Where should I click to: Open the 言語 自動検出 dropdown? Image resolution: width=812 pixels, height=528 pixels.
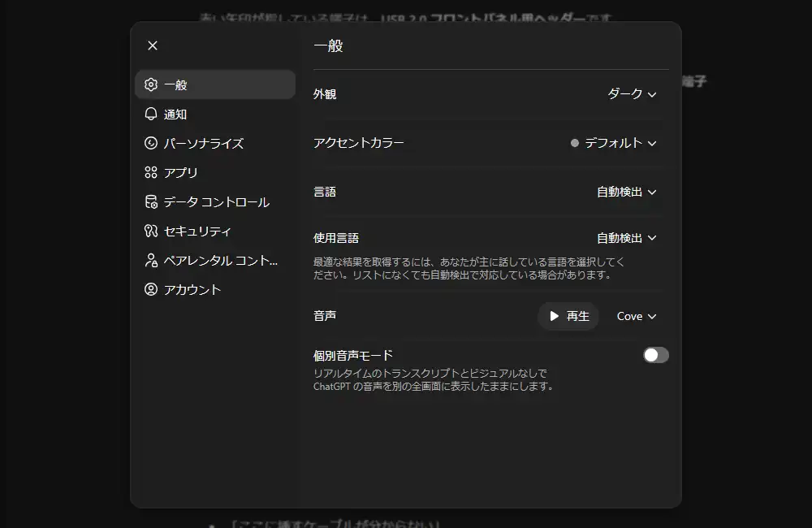coord(626,191)
